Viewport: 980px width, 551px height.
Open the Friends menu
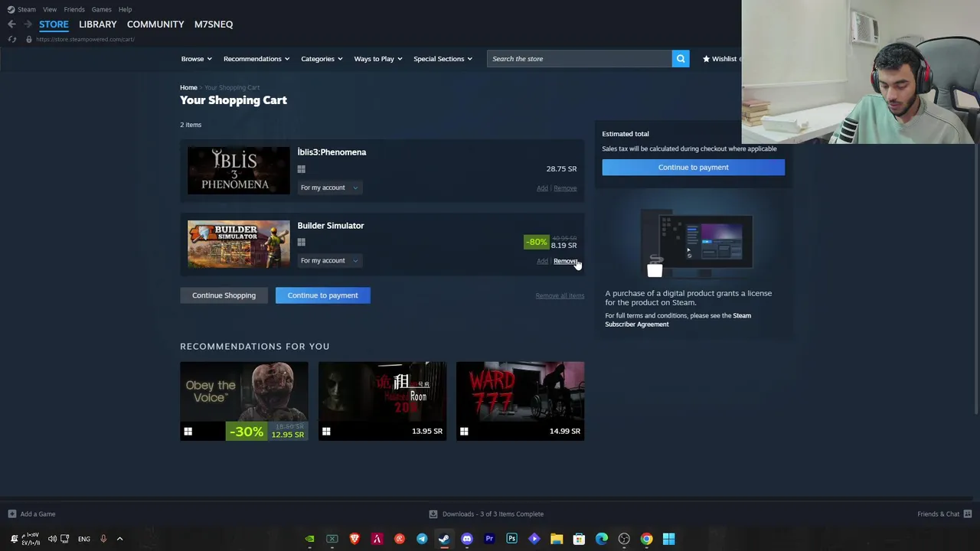point(74,9)
